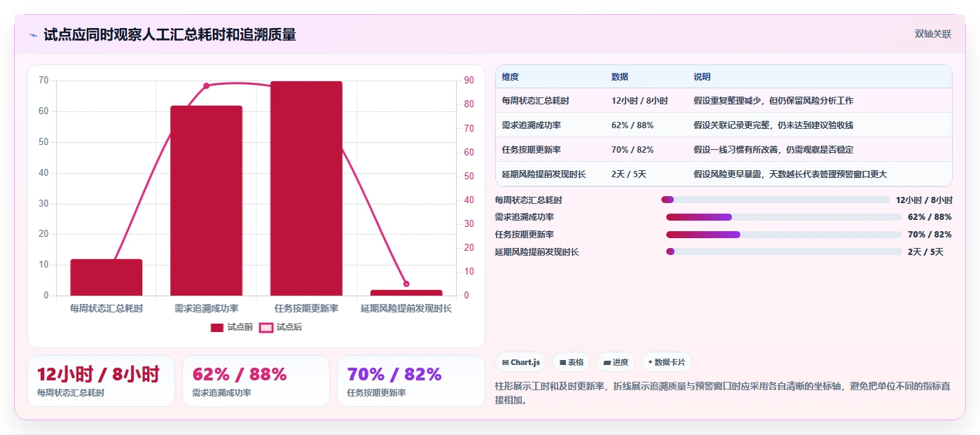Click 需求追溯成功率 in the table's second row
The height and width of the screenshot is (435, 980).
click(531, 125)
